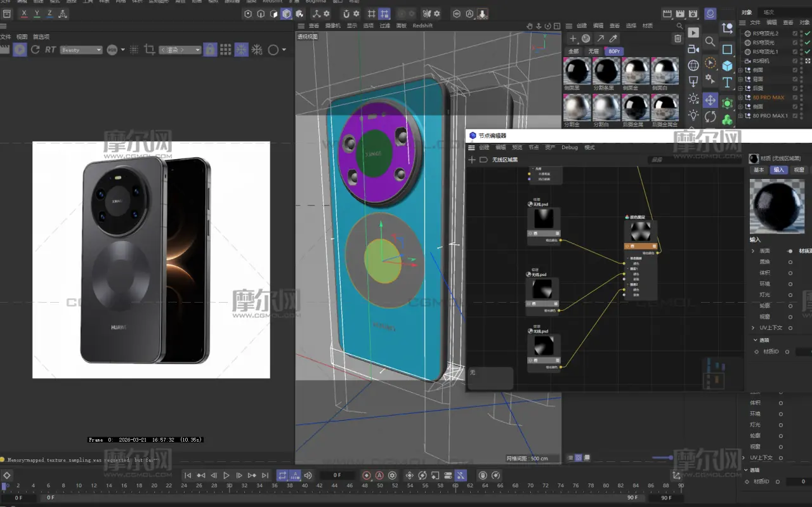Click the cyan Cube primitive icon

[727, 65]
